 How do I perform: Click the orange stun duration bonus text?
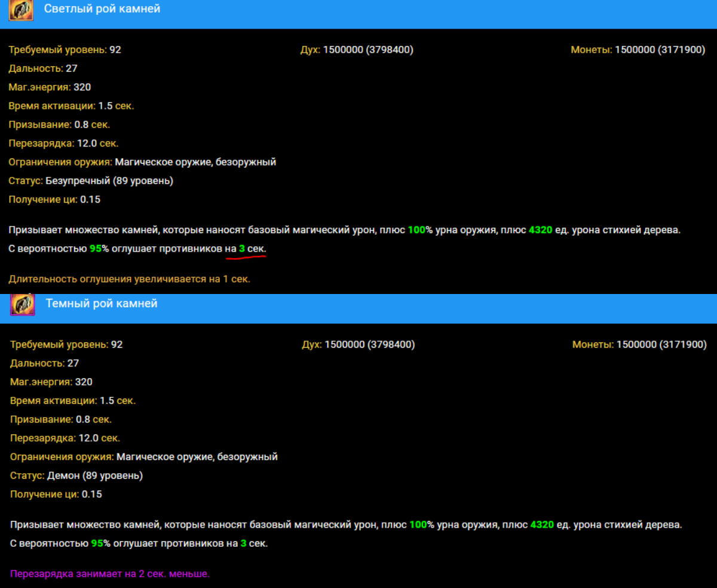tap(129, 279)
